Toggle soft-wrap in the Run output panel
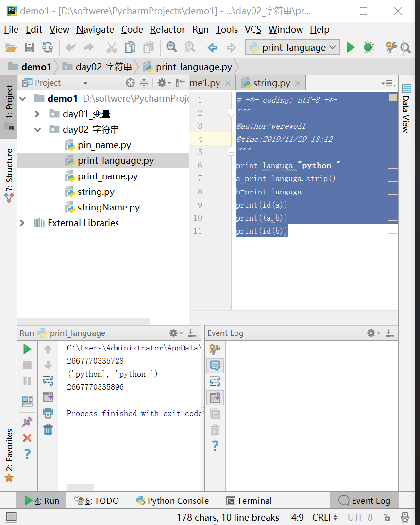This screenshot has width=420, height=525. click(x=48, y=381)
